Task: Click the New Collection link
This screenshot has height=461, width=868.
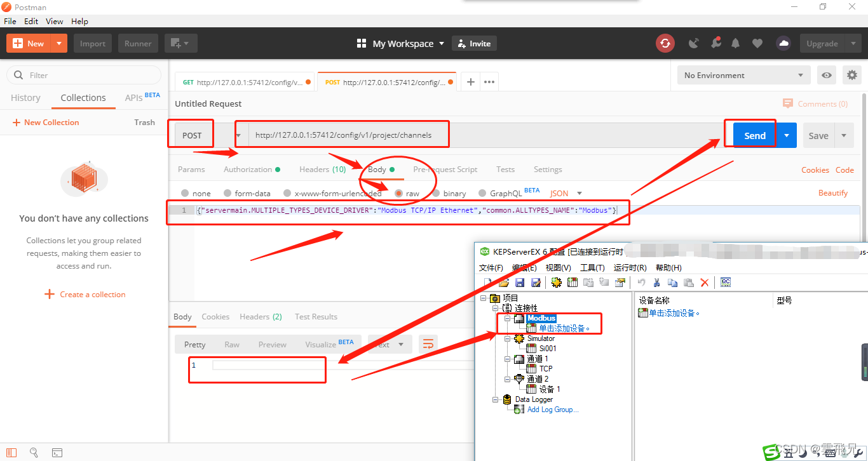Action: [46, 122]
